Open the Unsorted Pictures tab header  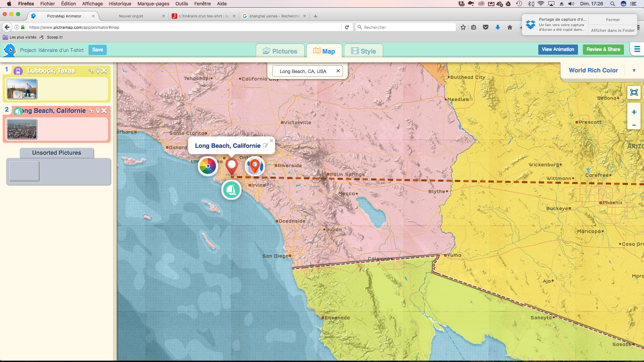coord(57,153)
